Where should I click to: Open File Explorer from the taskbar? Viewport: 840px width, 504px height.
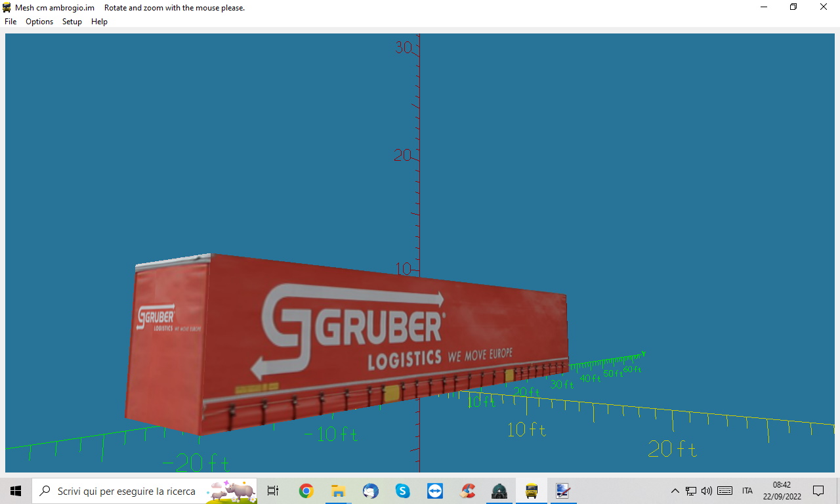338,491
